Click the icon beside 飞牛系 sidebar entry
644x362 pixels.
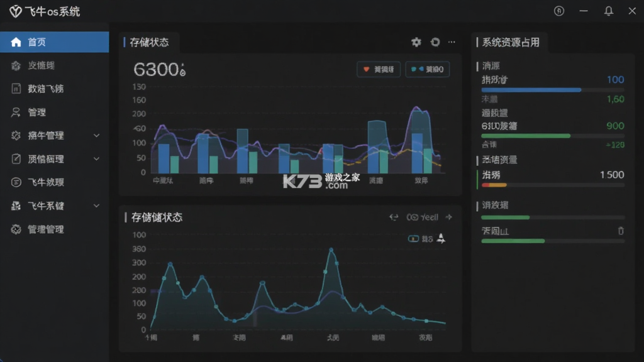point(16,206)
